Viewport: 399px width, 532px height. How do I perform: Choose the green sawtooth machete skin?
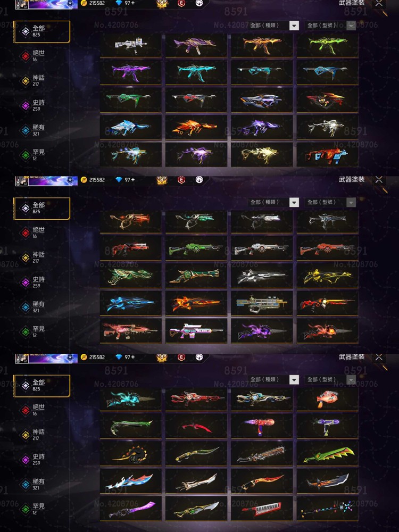[x=327, y=454]
